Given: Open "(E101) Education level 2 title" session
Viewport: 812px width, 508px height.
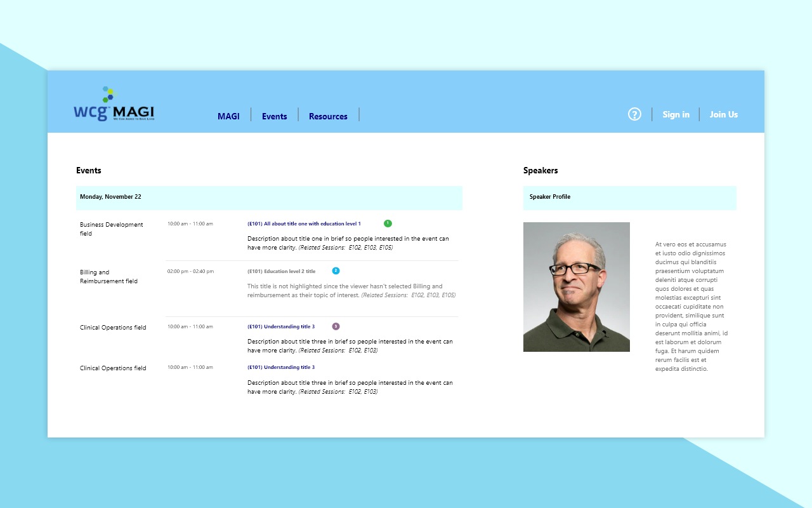Looking at the screenshot, I should [281, 271].
